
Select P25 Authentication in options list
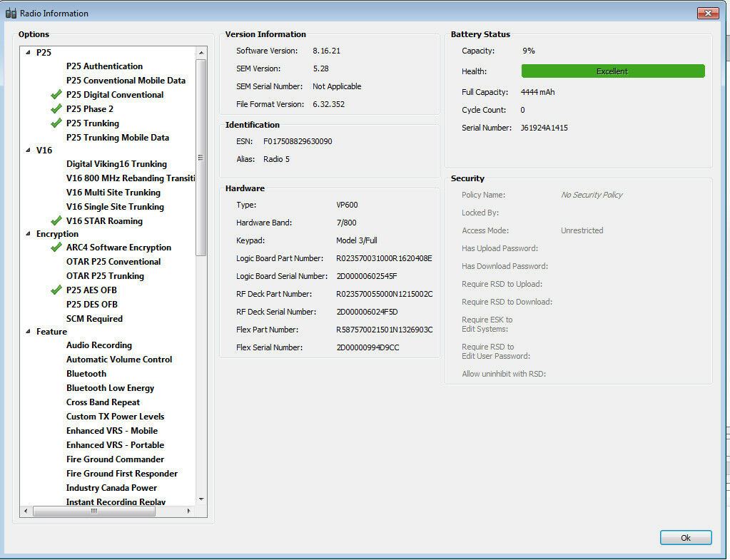tap(104, 66)
